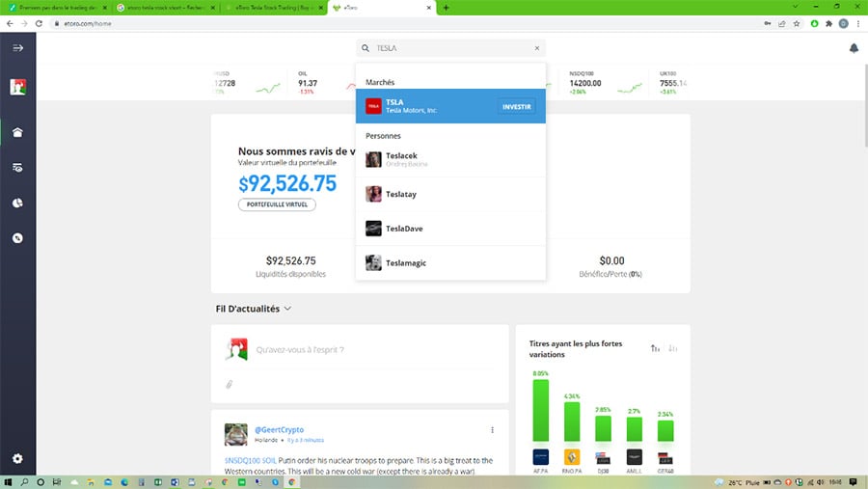Click the PORTEFEUILLE VIRTUEL button
This screenshot has width=868, height=489.
point(277,204)
